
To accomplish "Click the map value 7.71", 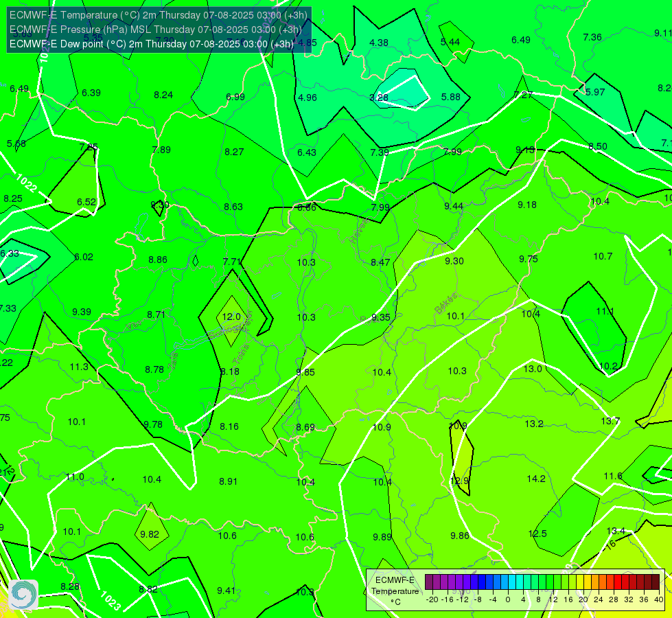I will tap(232, 262).
